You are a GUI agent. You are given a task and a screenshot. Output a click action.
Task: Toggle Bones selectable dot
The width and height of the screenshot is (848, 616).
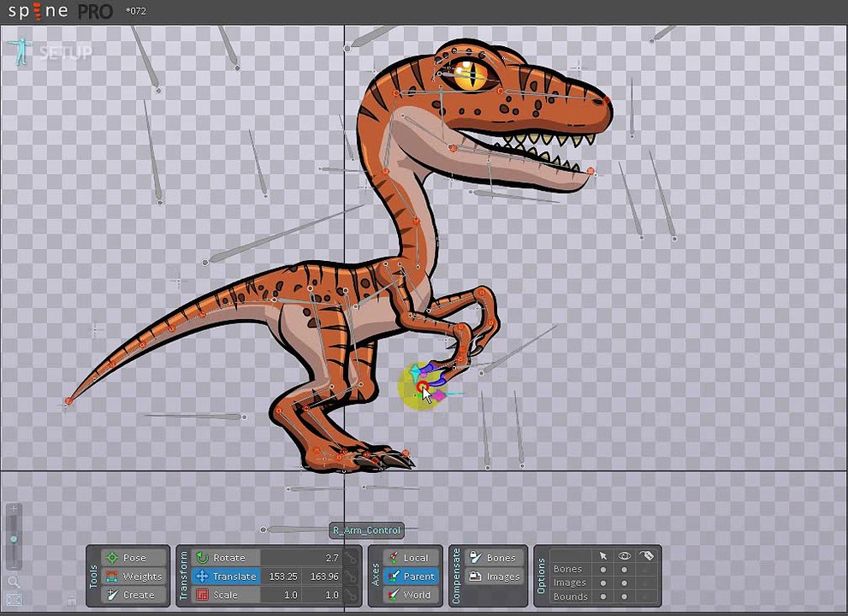[x=603, y=570]
